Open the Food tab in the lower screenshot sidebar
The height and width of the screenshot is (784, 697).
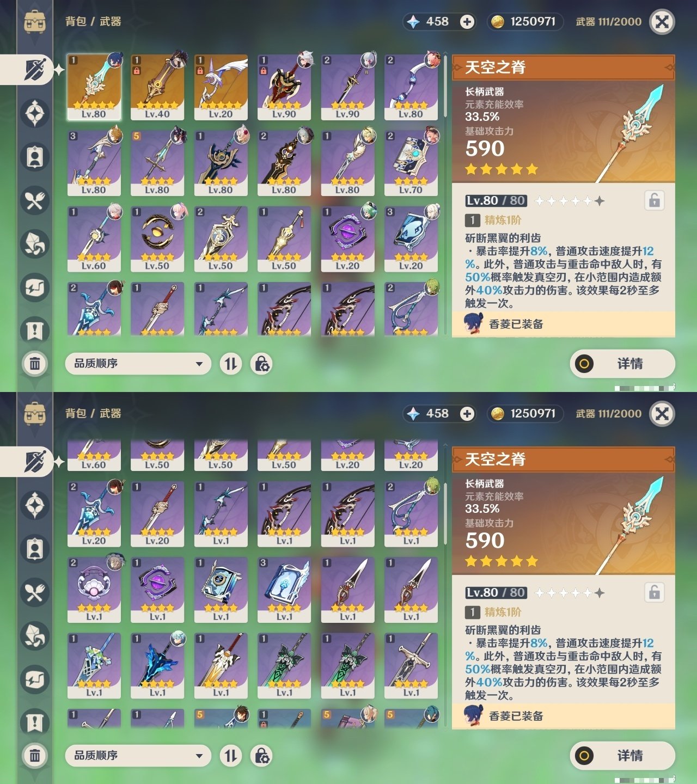click(35, 592)
